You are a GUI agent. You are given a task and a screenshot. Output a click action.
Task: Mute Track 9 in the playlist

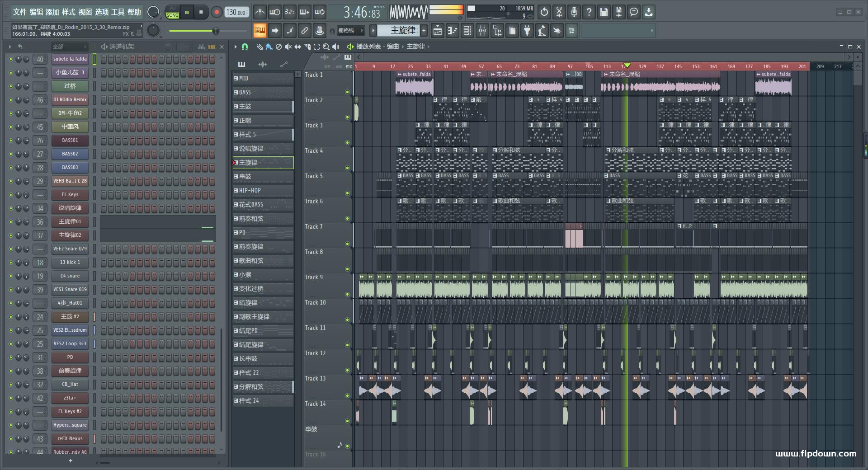point(347,295)
